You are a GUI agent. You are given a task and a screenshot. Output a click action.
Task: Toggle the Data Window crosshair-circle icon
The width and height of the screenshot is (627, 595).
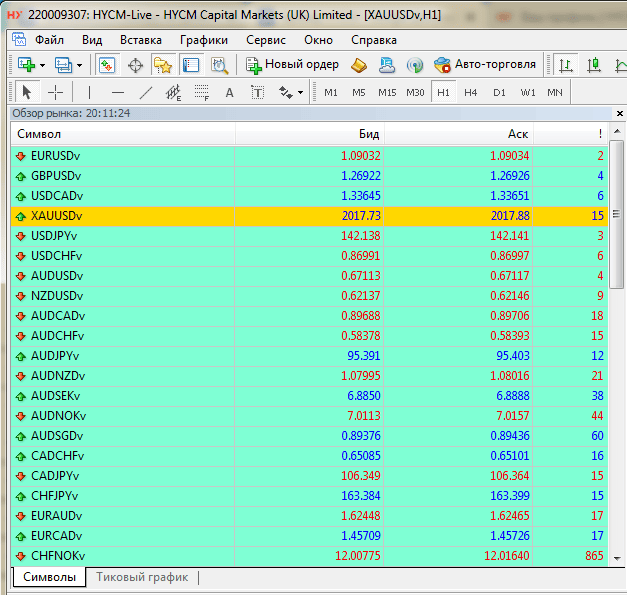[135, 65]
